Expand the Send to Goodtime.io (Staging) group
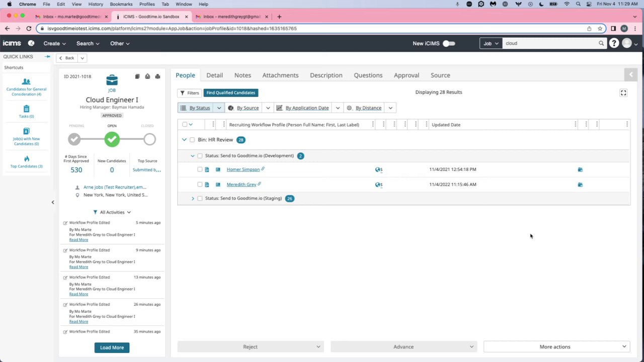 point(193,199)
